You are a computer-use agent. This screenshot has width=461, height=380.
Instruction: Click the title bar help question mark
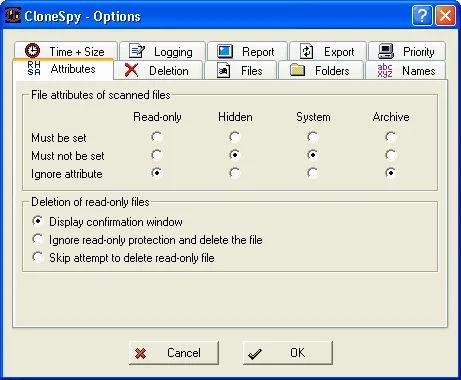coord(422,15)
